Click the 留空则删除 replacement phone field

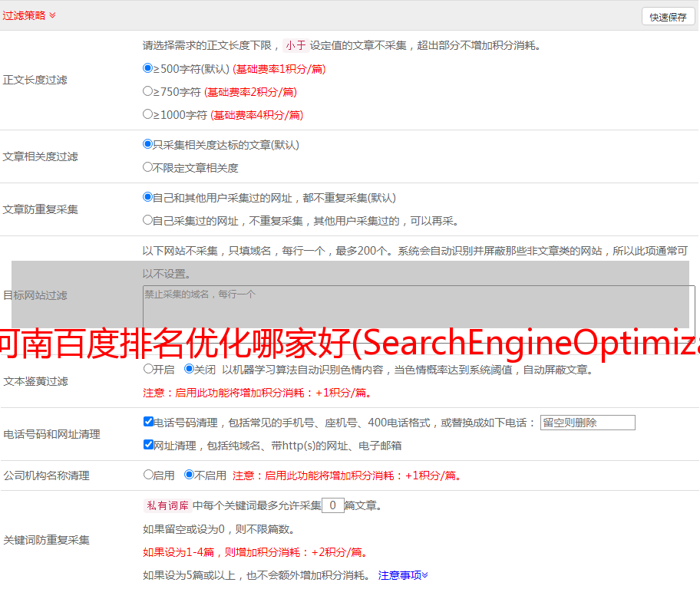[587, 423]
